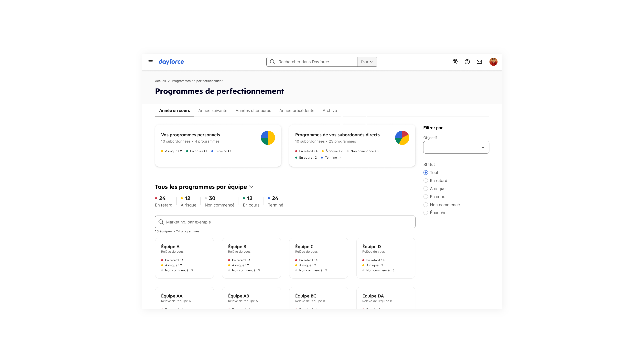The image size is (644, 362).
Task: Select the En retard status radio button
Action: pos(425,180)
